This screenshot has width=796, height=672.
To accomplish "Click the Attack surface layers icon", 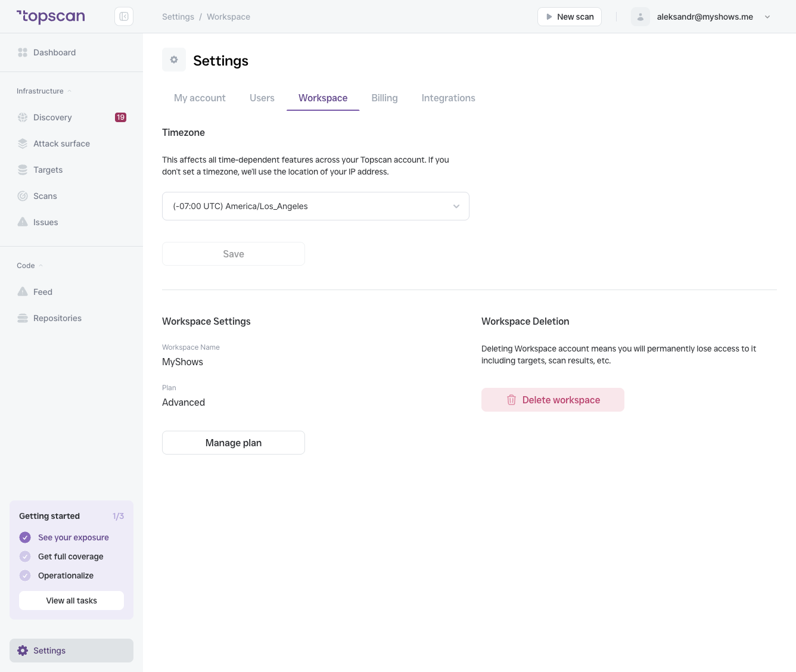I will tap(23, 144).
